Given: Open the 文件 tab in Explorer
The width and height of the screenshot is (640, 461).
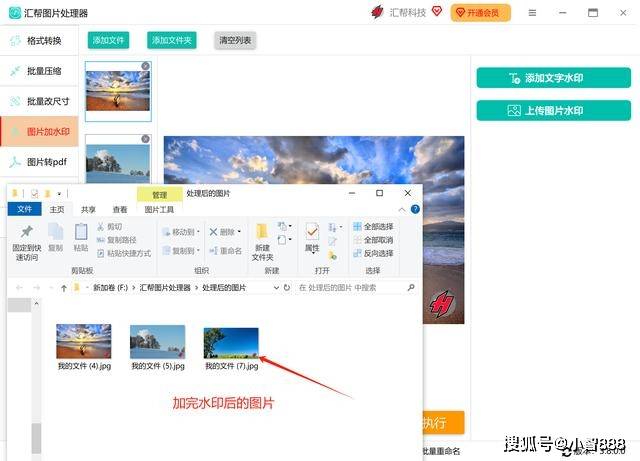Looking at the screenshot, I should [24, 209].
